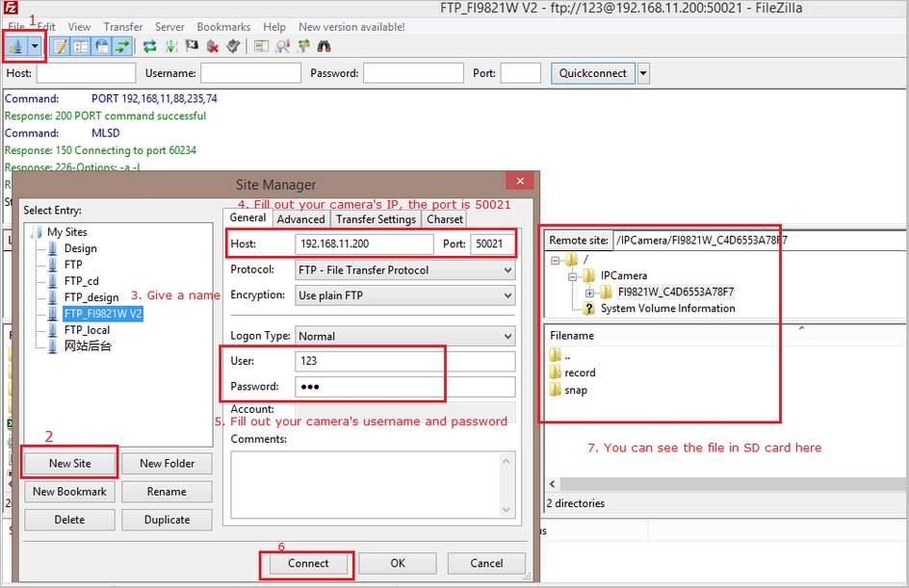Screen dimensions: 909x588
Task: Switch to the Transfer Settings tab
Action: pyautogui.click(x=376, y=219)
